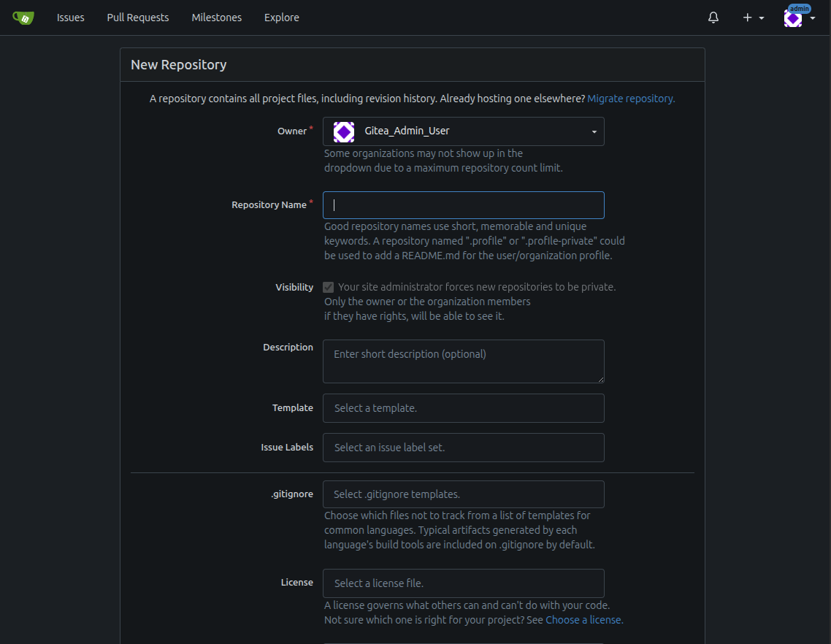The image size is (831, 644).
Task: Click the Issue Labels label
Action: pyautogui.click(x=287, y=448)
